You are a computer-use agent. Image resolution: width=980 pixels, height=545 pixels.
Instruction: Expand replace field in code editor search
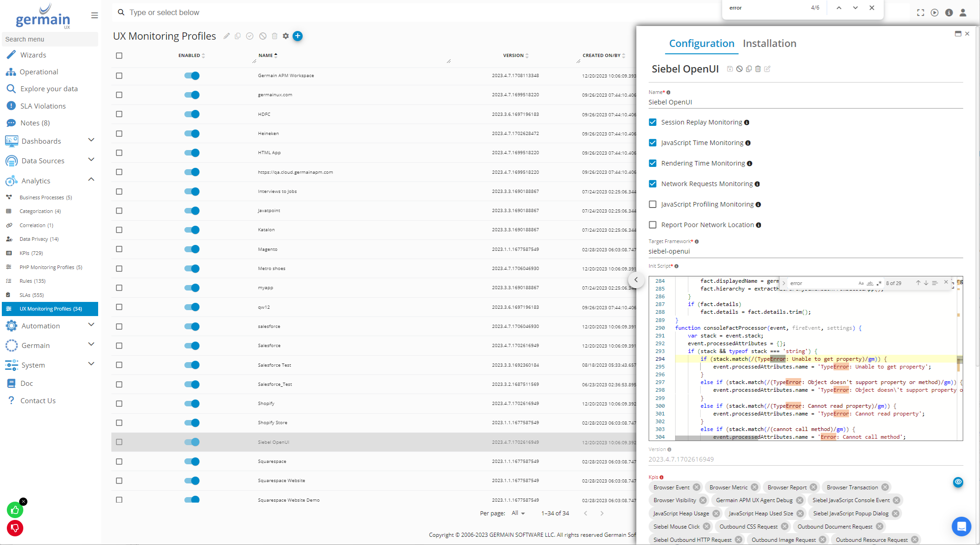784,283
